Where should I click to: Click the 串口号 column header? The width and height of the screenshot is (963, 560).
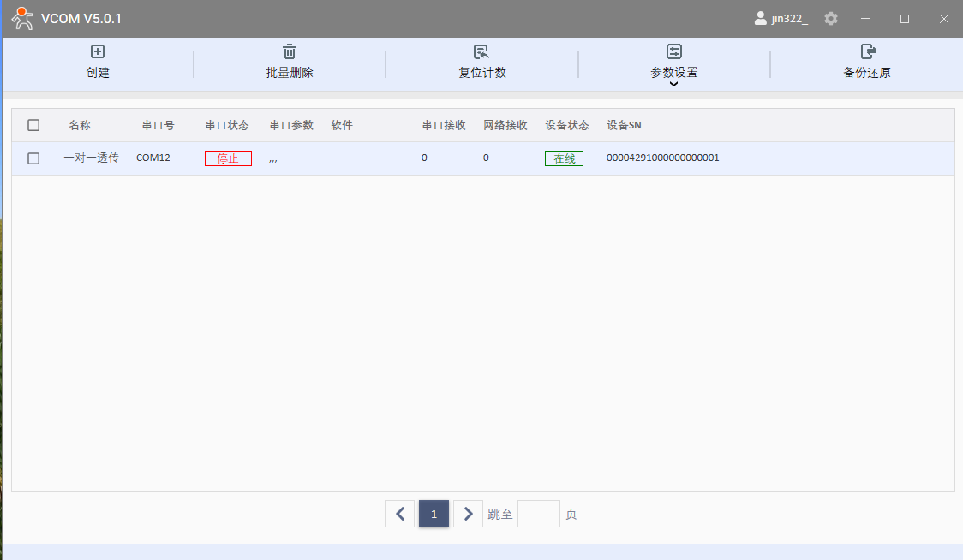point(158,125)
